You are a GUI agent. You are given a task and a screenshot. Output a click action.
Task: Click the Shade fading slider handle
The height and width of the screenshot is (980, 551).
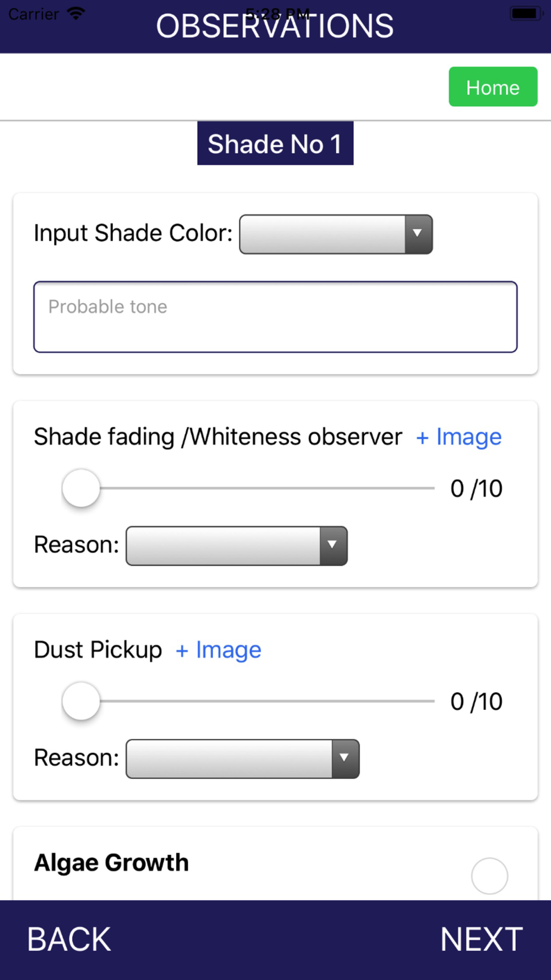(81, 488)
